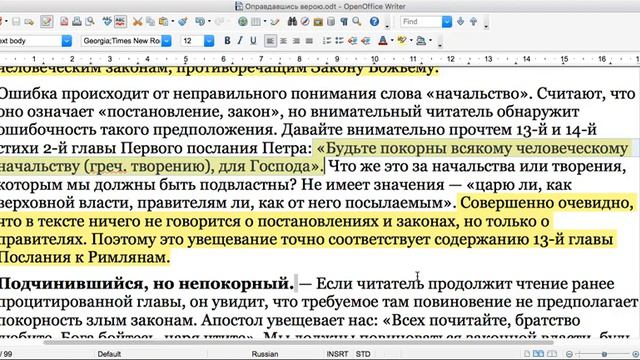The width and height of the screenshot is (640, 360).
Task: Open undo history dropdown arrow
Action: coord(209,22)
